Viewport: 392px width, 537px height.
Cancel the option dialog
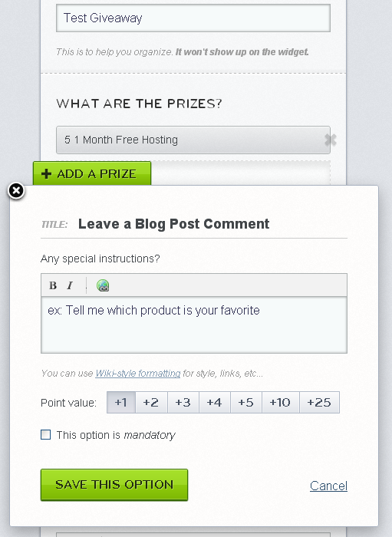pos(328,486)
